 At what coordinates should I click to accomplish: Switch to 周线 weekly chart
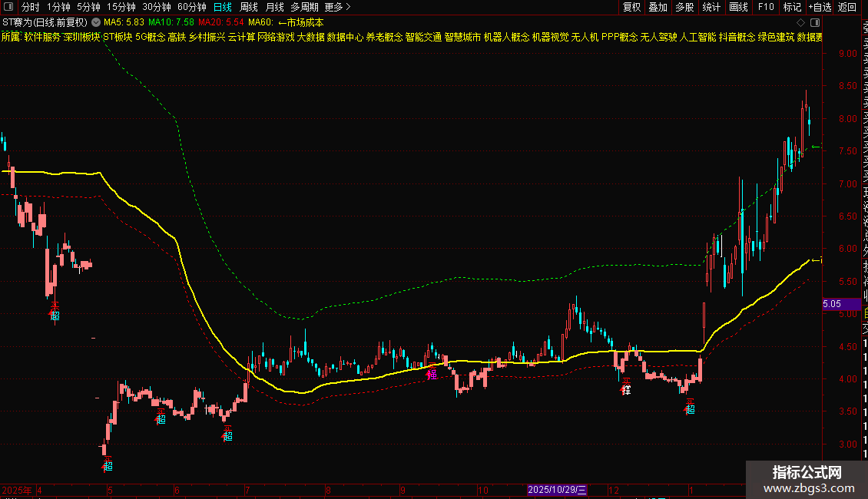coord(249,7)
